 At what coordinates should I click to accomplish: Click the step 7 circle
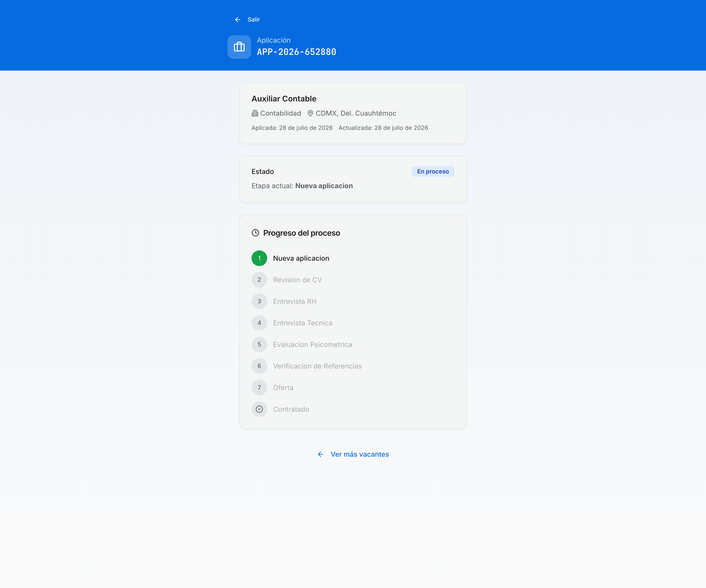tap(259, 387)
